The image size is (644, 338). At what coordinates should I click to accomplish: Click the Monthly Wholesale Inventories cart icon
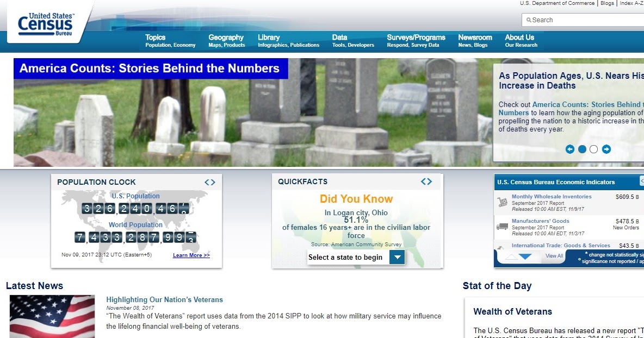[502, 202]
